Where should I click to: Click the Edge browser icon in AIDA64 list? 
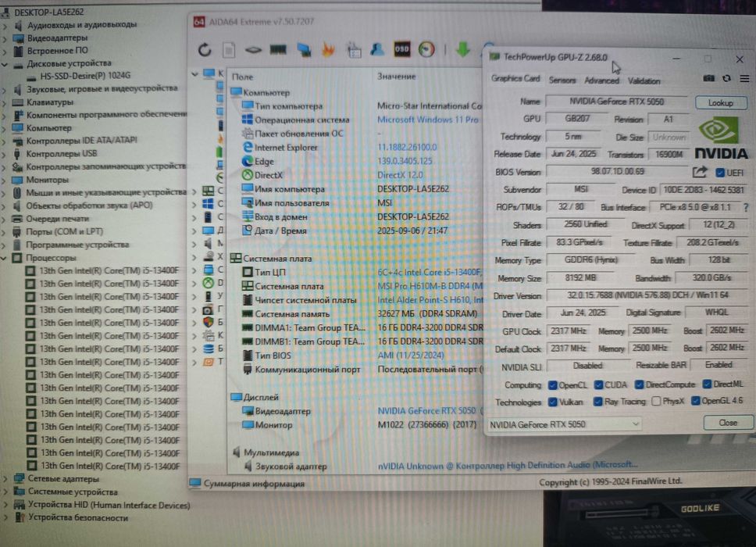pos(248,161)
